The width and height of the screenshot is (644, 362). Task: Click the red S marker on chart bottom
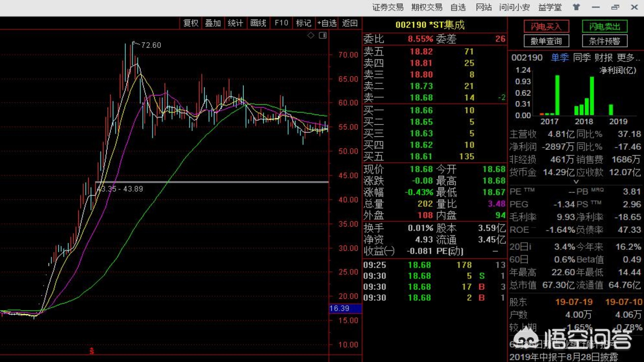(x=92, y=351)
